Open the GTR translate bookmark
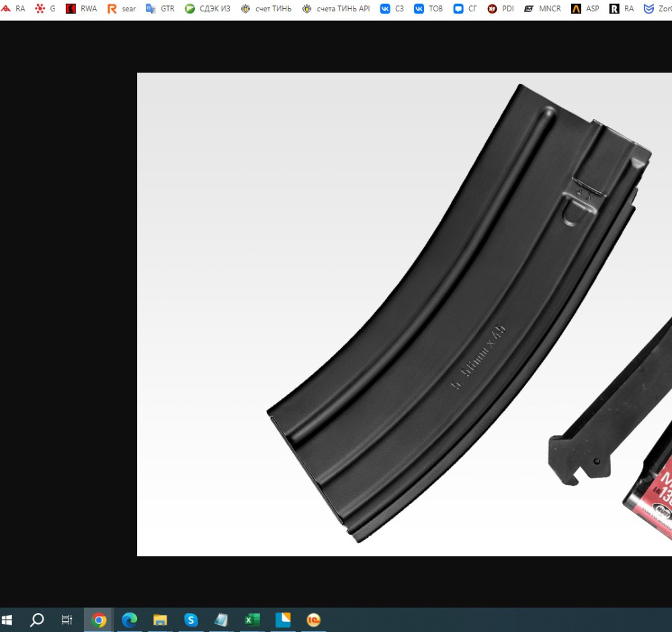The image size is (672, 632). click(161, 9)
